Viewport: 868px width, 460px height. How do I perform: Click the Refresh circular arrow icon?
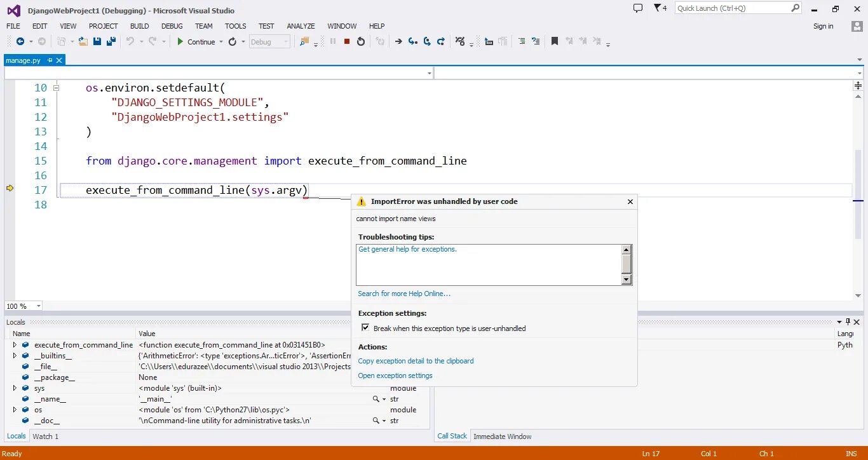pyautogui.click(x=233, y=41)
